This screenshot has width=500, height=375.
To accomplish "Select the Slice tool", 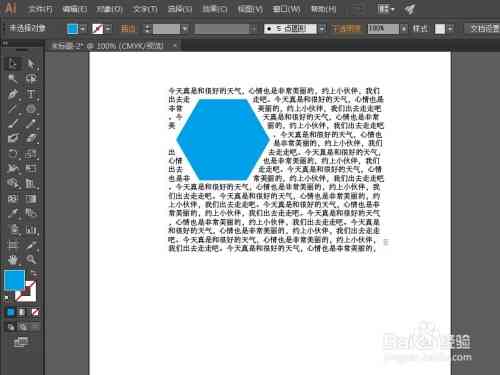I will pos(31,245).
